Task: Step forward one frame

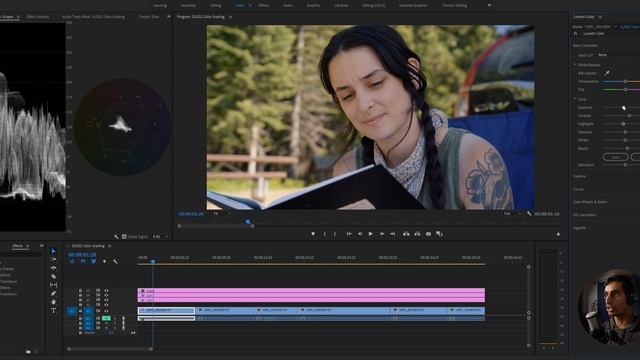Action: coord(382,234)
